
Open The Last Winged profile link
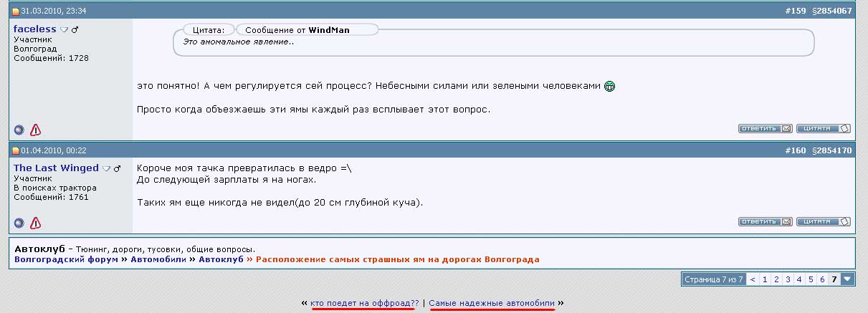[x=57, y=168]
